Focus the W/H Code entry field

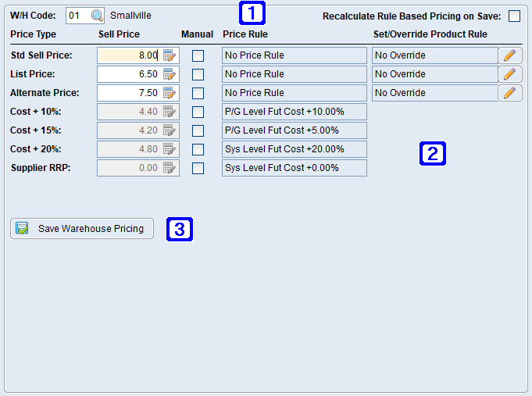point(77,16)
